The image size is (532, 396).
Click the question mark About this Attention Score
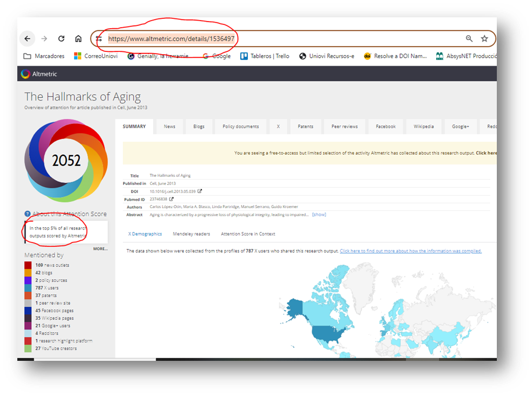click(x=28, y=214)
